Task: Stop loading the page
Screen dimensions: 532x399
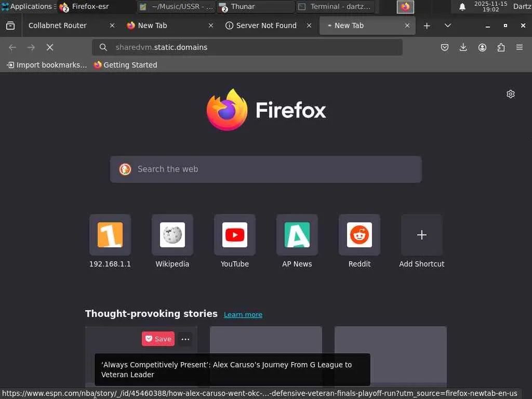Action: [x=50, y=47]
